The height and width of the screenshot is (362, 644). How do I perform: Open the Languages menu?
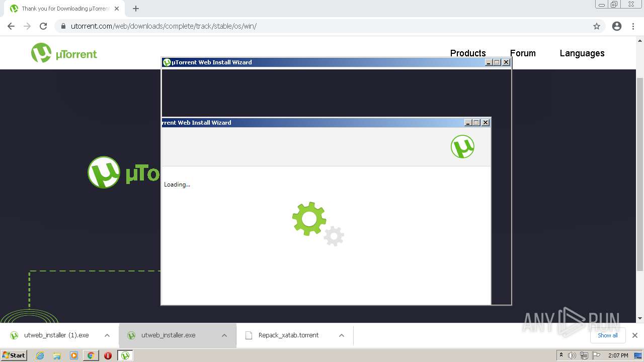(582, 53)
